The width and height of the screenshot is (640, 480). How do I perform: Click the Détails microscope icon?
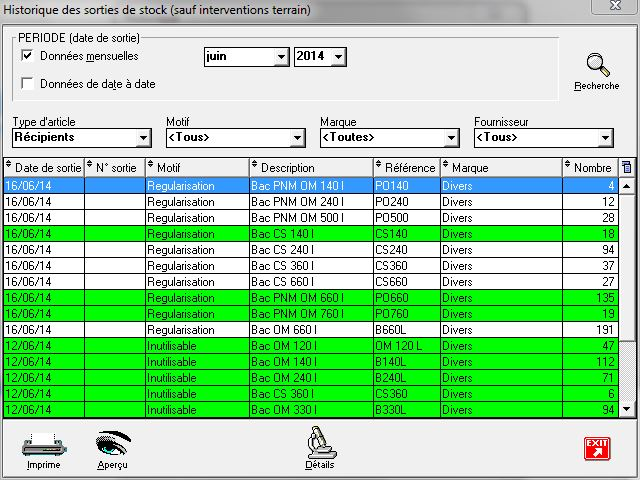tap(320, 442)
